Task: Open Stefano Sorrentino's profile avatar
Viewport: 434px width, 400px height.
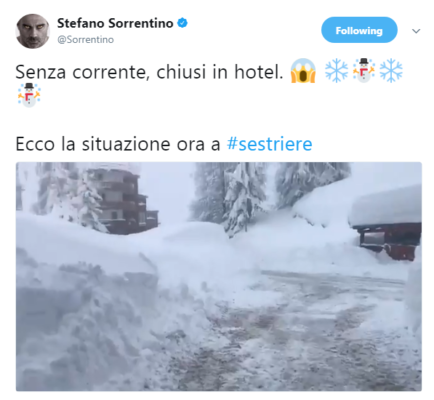Action: [x=33, y=31]
